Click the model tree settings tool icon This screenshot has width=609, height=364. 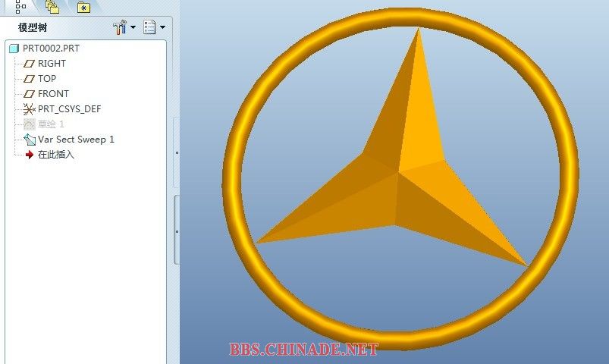point(120,27)
